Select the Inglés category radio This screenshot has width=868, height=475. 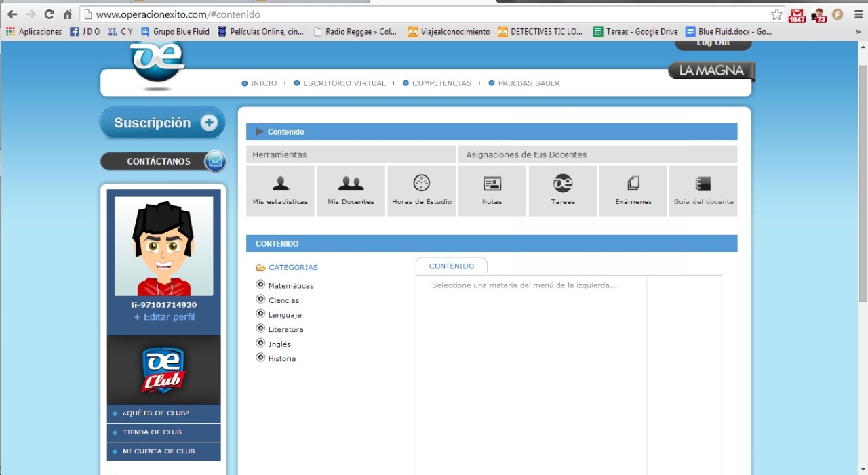pos(261,343)
